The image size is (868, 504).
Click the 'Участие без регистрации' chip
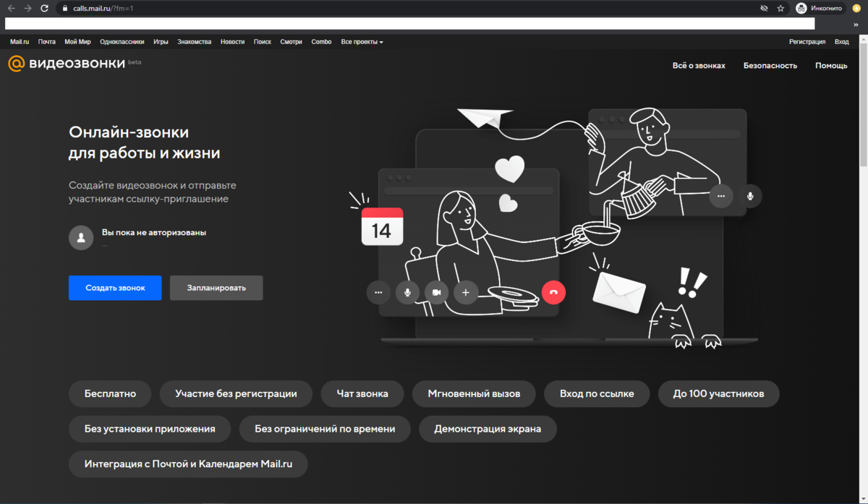point(236,393)
